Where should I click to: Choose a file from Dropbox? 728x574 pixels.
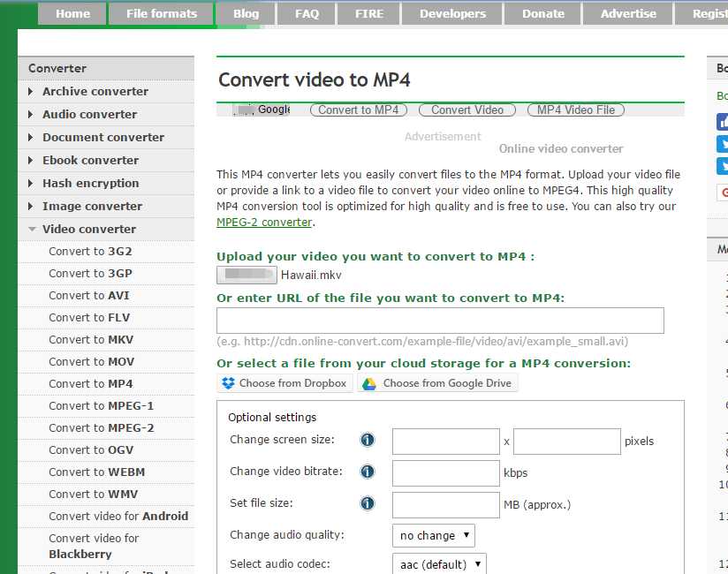(x=284, y=383)
